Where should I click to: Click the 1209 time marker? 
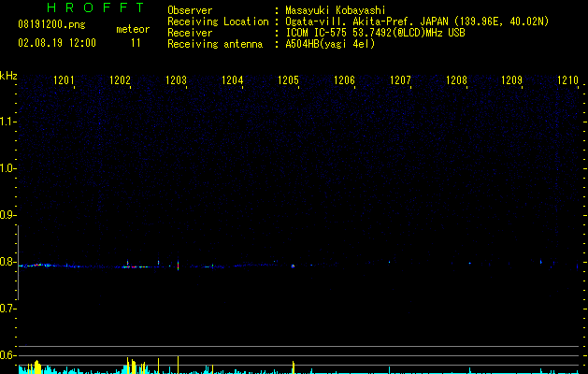pyautogui.click(x=512, y=79)
